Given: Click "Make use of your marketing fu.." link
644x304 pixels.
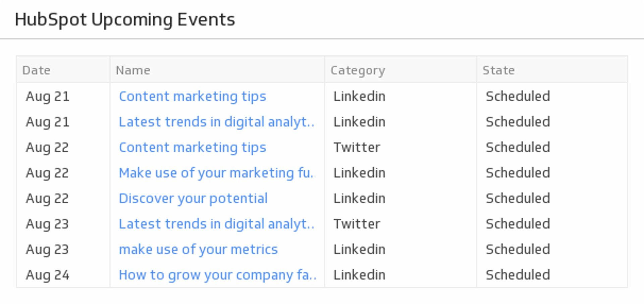Looking at the screenshot, I should (216, 173).
